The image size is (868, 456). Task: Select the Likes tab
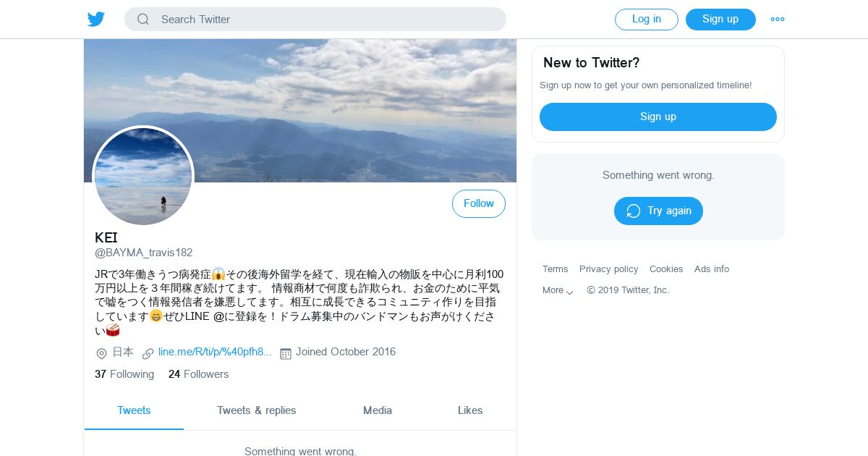[470, 410]
